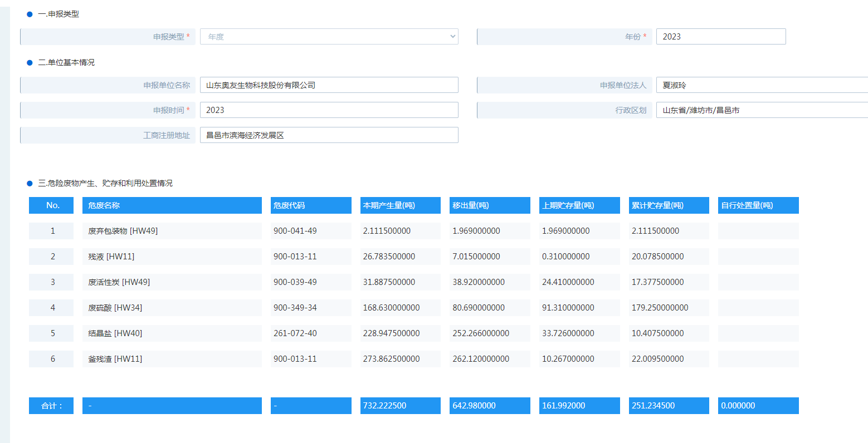
Task: Open the 申报类型 dropdown showing 年度
Action: [329, 37]
